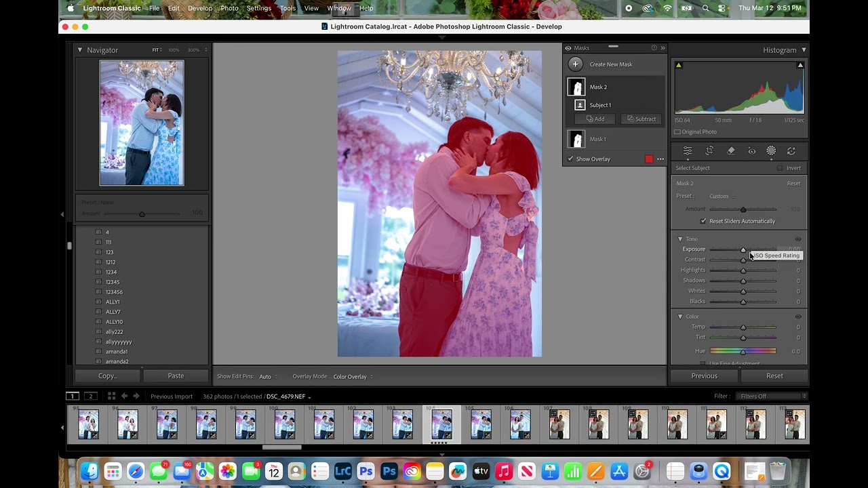Click the red overlay color swatch

649,159
